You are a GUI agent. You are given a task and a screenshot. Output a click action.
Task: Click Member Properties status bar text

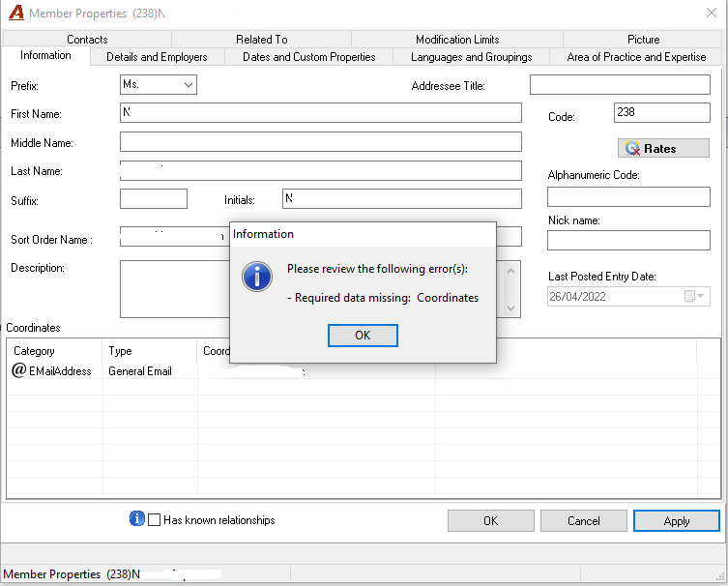click(72, 574)
